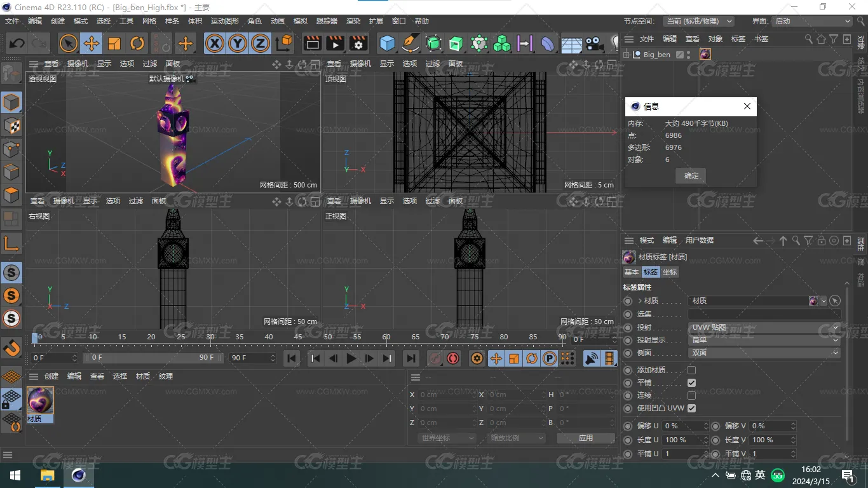Open the Extrude generator icon
868x488 pixels.
pyautogui.click(x=456, y=43)
